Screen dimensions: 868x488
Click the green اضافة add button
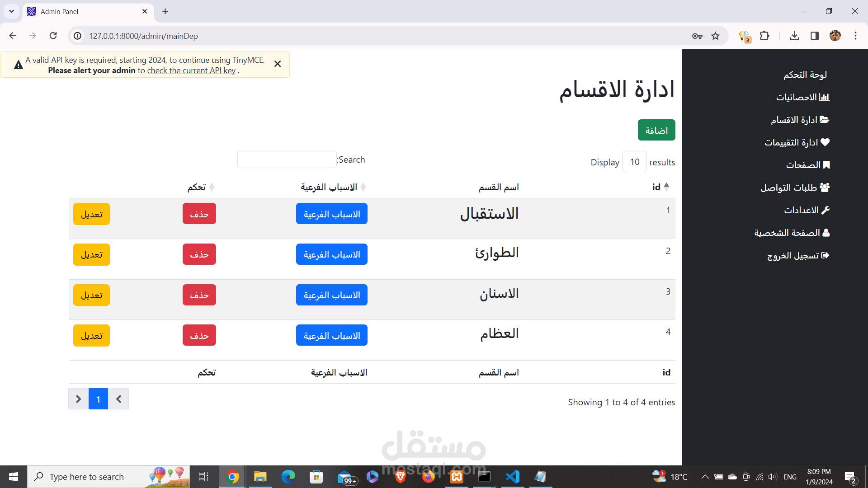[x=656, y=130]
